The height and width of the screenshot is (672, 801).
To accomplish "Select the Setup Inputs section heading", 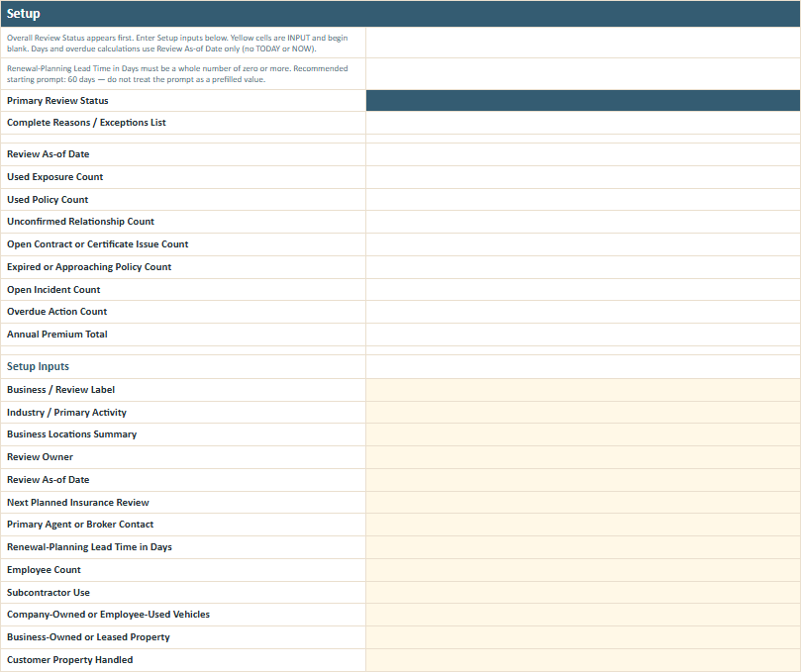I will pyautogui.click(x=38, y=366).
